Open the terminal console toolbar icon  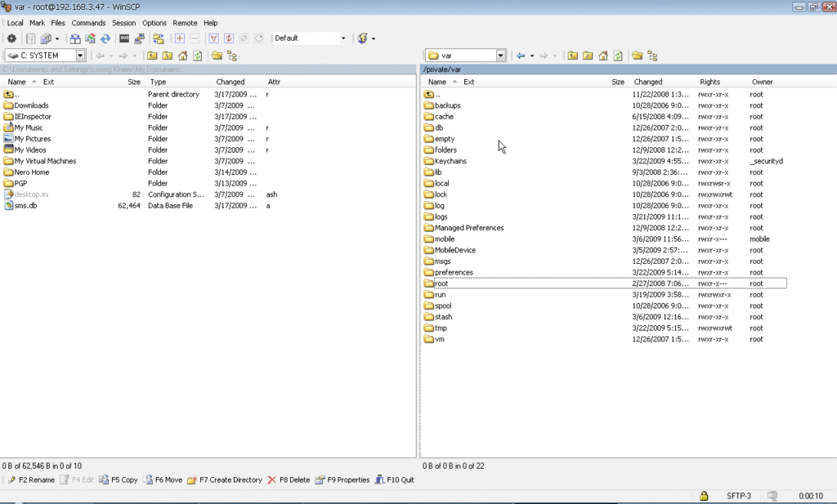pyautogui.click(x=124, y=38)
